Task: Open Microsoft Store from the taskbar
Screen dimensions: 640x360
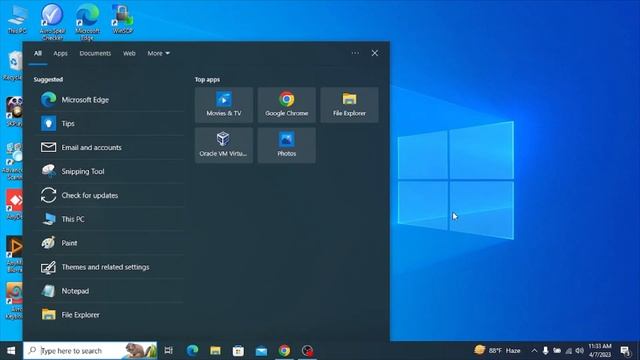Action: [238, 351]
